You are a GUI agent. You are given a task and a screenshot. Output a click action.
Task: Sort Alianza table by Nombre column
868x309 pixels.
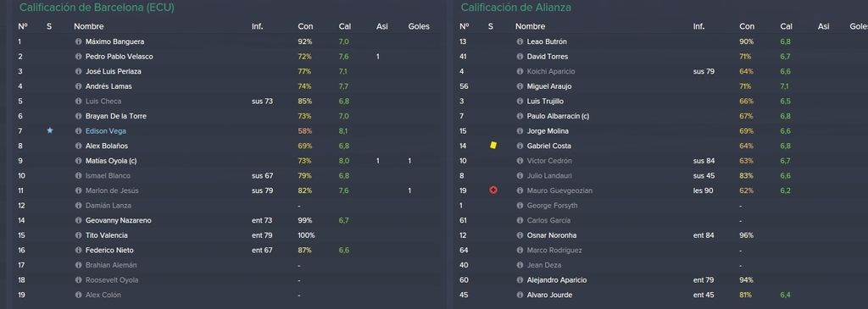[x=530, y=26]
